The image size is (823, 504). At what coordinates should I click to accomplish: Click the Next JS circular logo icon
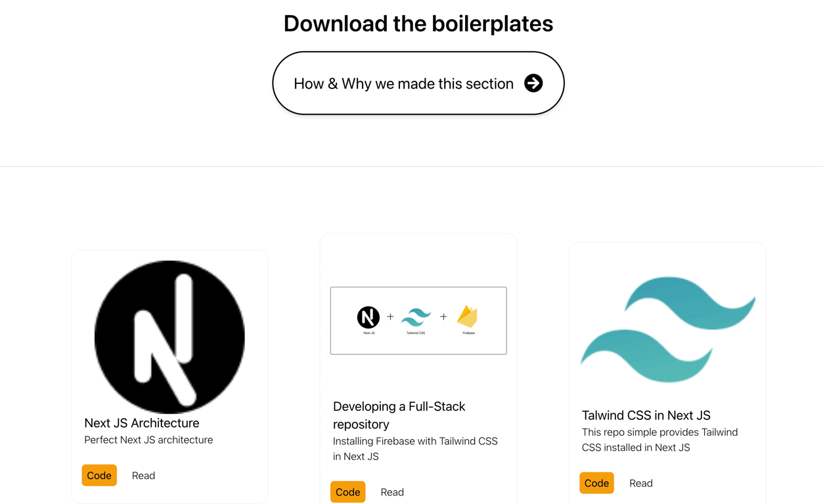(169, 337)
